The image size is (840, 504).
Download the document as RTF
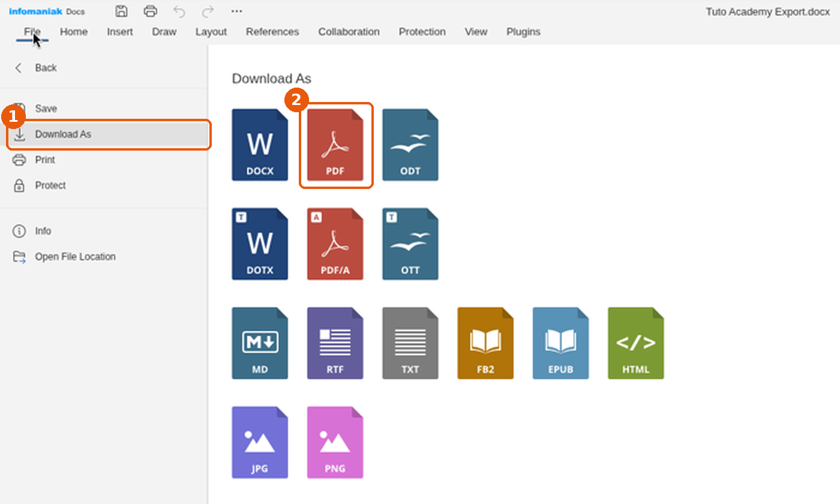coord(335,343)
